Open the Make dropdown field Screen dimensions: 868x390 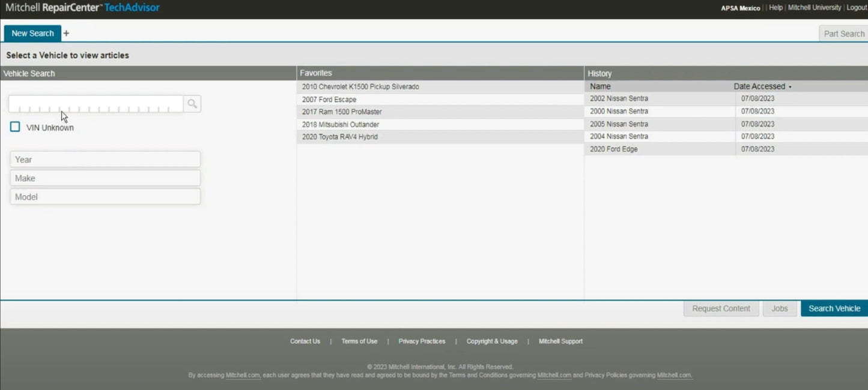point(105,178)
